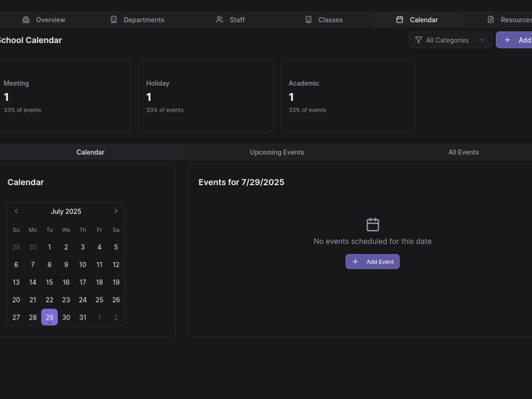Open the Resources tab
This screenshot has width=532, height=399.
(510, 20)
